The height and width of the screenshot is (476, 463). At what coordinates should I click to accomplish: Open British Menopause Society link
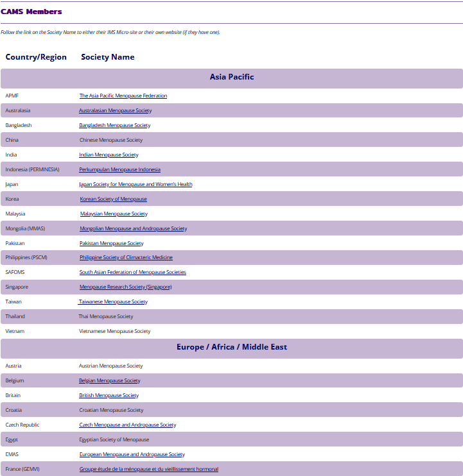pyautogui.click(x=109, y=395)
